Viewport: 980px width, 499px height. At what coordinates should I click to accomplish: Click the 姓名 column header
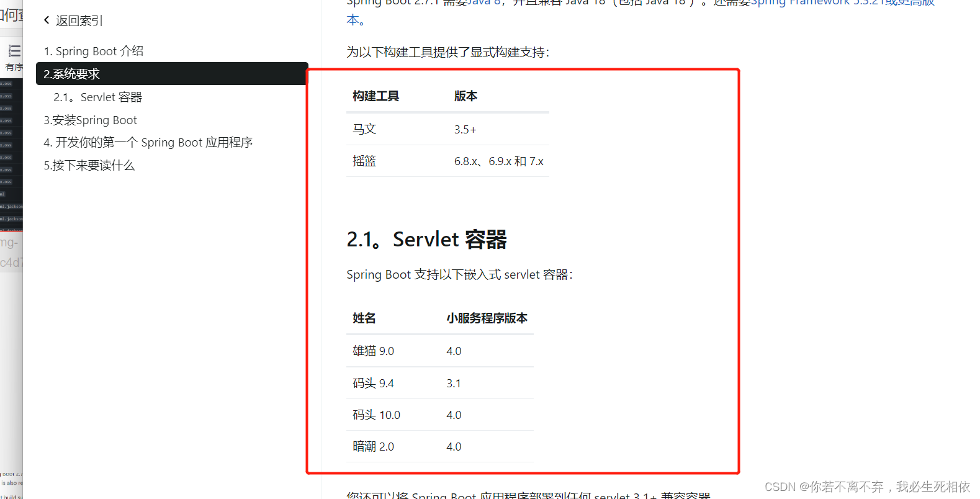pos(364,318)
